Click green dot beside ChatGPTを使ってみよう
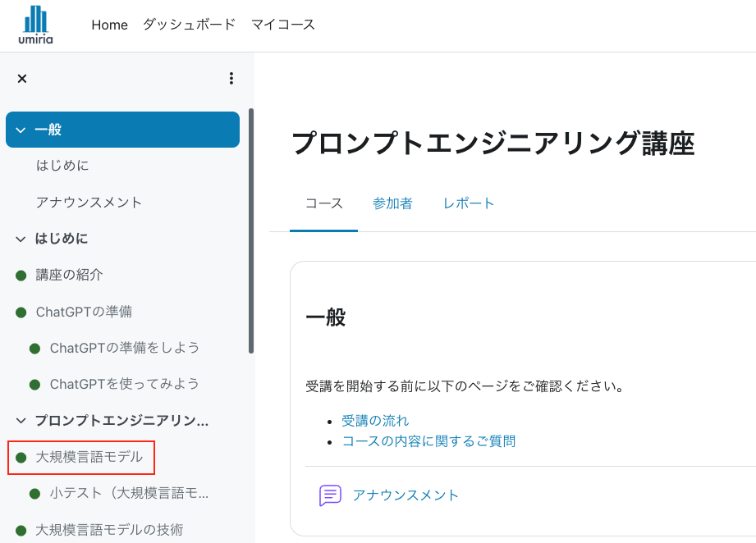Image resolution: width=756 pixels, height=543 pixels. pyautogui.click(x=34, y=385)
